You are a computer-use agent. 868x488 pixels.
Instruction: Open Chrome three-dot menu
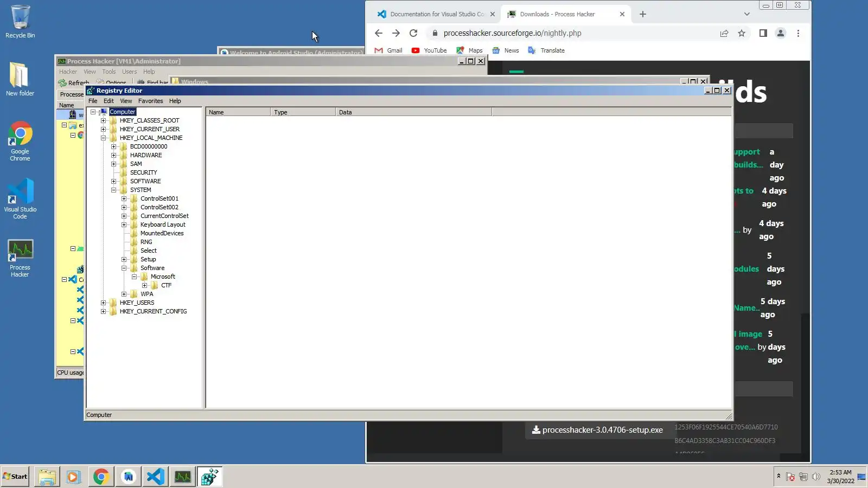pyautogui.click(x=798, y=33)
